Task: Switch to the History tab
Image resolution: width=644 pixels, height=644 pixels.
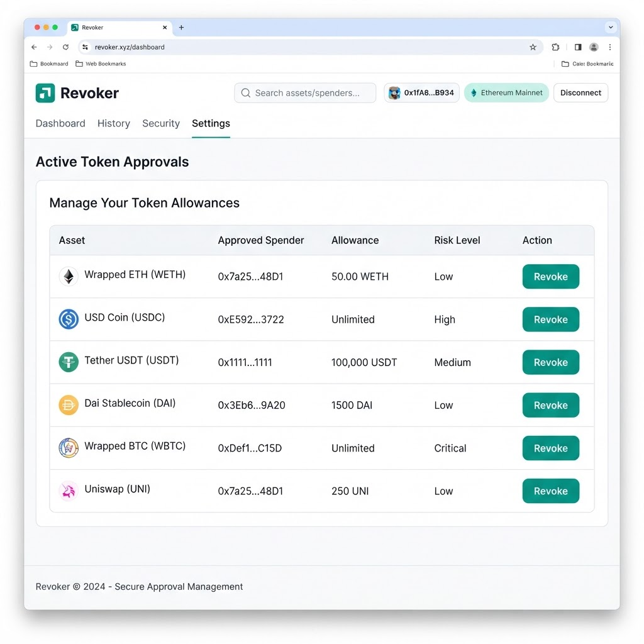Action: pyautogui.click(x=114, y=123)
